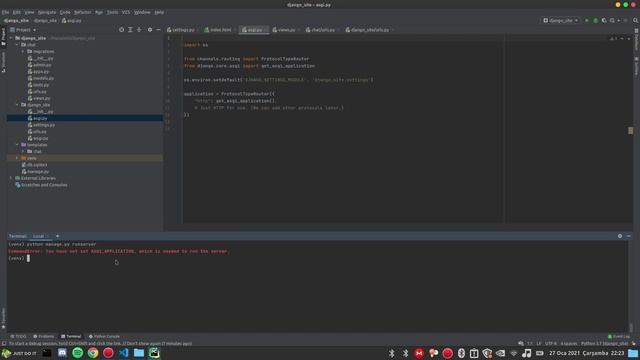Expand the venv folder
The width and height of the screenshot is (640, 360).
17,158
